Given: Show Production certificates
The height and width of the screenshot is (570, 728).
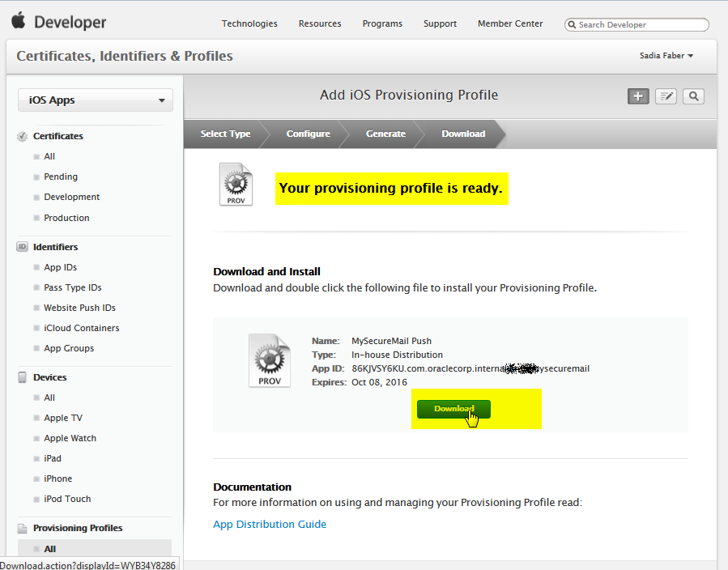Looking at the screenshot, I should click(x=66, y=218).
